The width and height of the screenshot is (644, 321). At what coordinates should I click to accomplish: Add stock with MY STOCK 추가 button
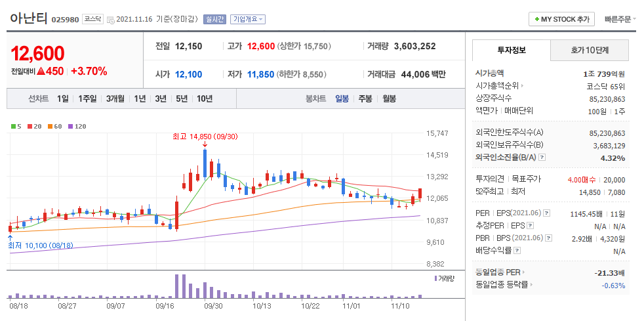pos(561,19)
